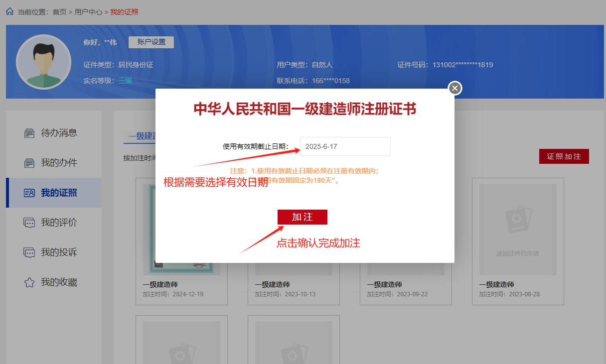Click dialog title 中华人民共和国一级建造师注册证书

click(305, 109)
